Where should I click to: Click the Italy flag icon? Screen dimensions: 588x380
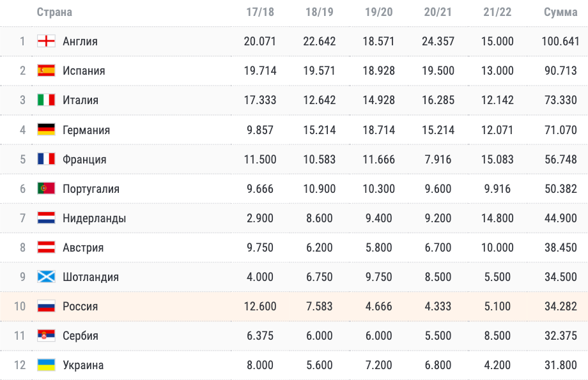click(x=46, y=100)
